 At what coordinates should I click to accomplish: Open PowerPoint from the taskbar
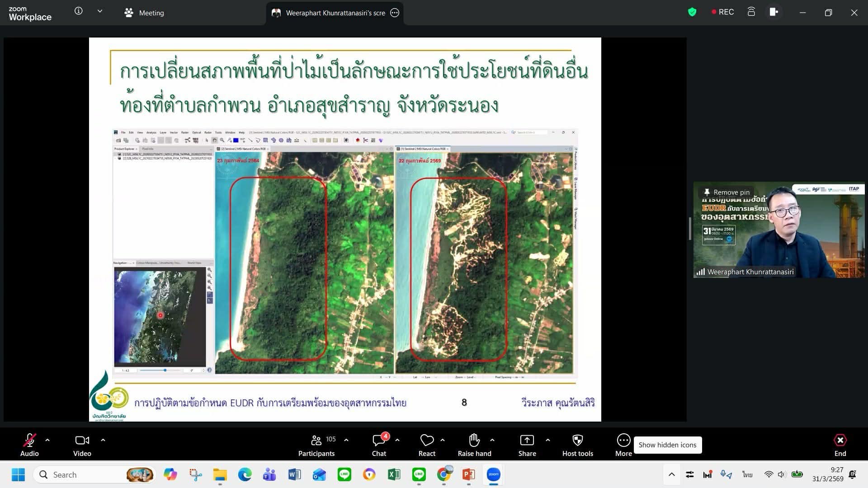click(x=468, y=474)
